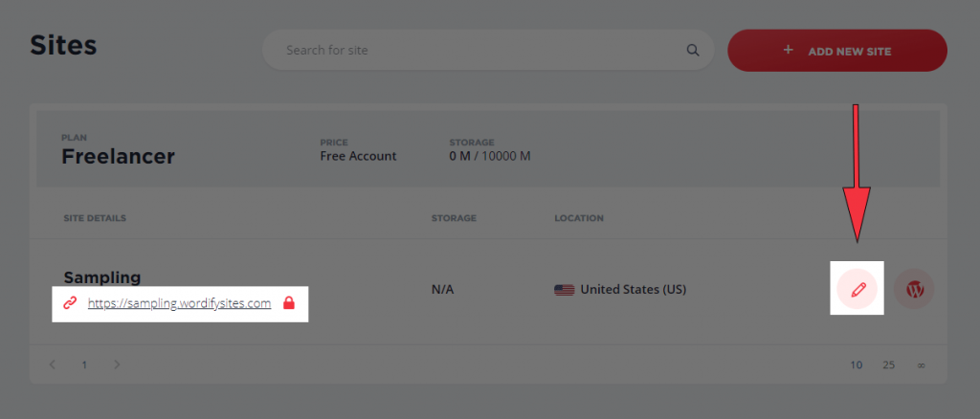Show 25 sites per page
The width and height of the screenshot is (980, 419).
(889, 364)
